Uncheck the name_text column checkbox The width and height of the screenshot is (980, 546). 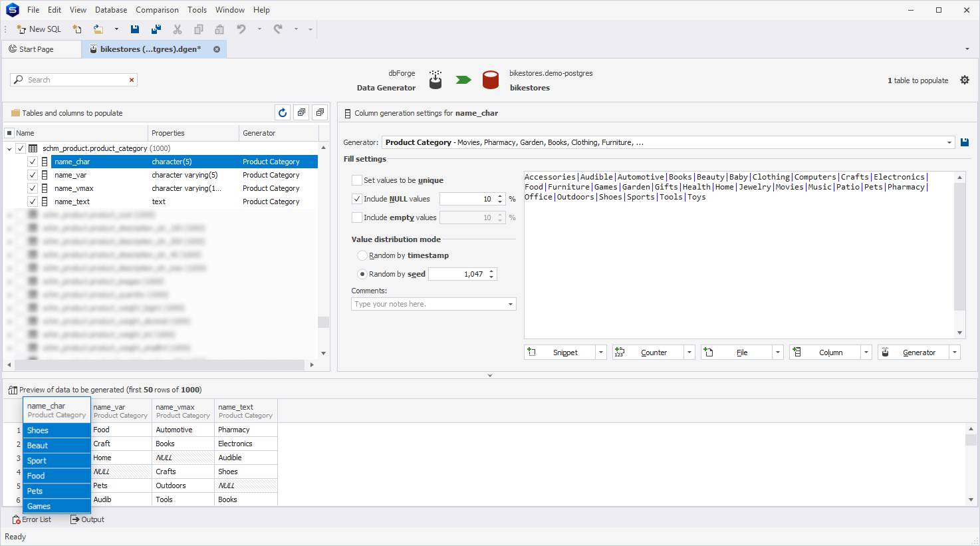(32, 202)
